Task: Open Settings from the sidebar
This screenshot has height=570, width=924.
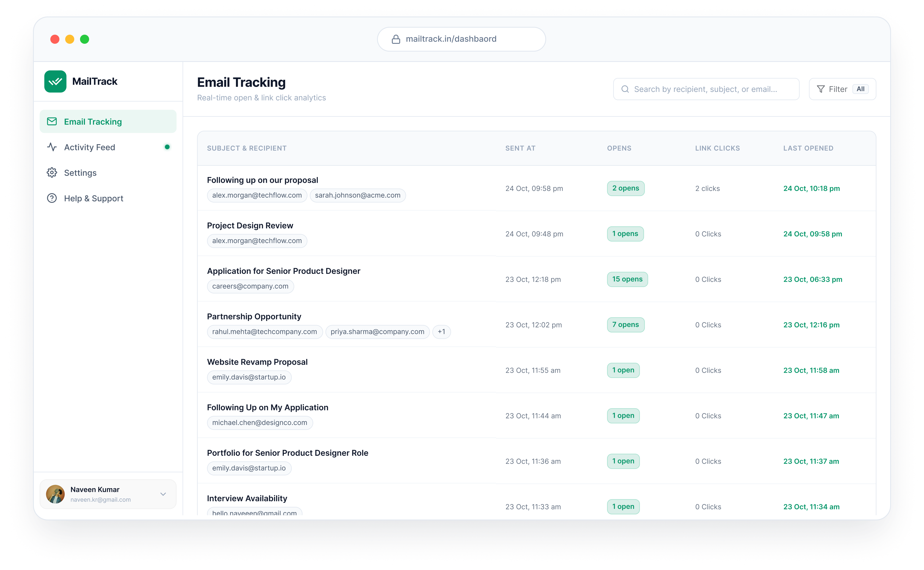Action: pyautogui.click(x=108, y=173)
